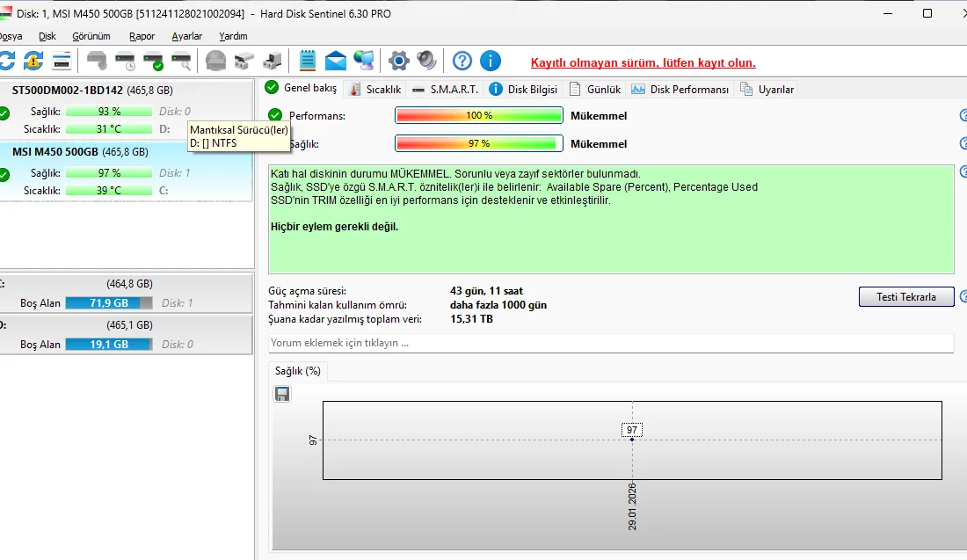Click the 19,1 GB free space bar
967x560 pixels.
(x=108, y=344)
